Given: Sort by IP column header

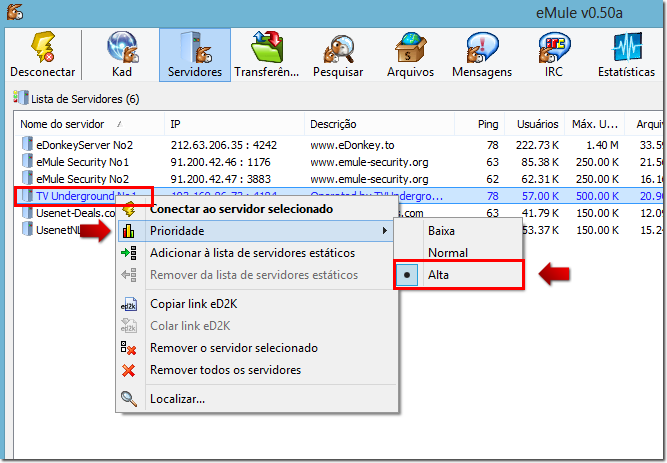Looking at the screenshot, I should [x=234, y=124].
